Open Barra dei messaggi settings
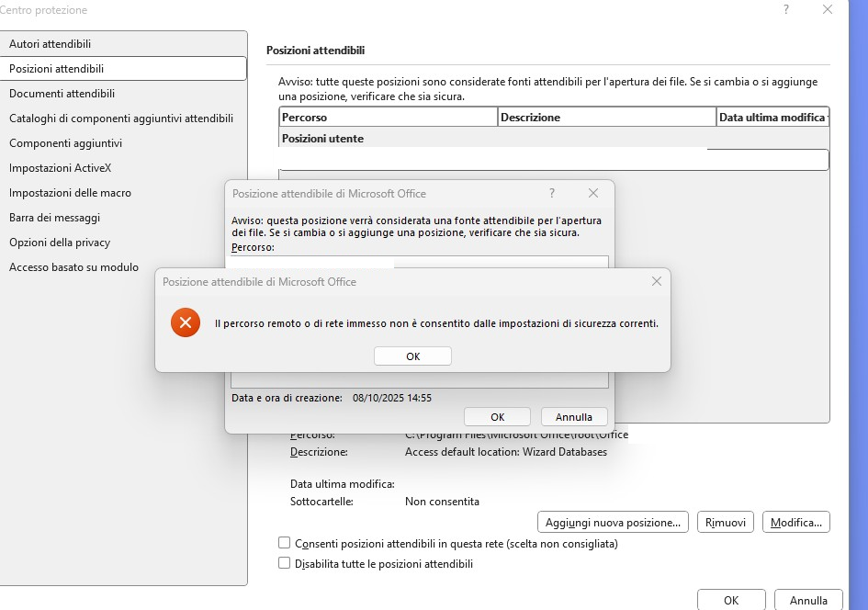This screenshot has width=868, height=610. (123, 218)
